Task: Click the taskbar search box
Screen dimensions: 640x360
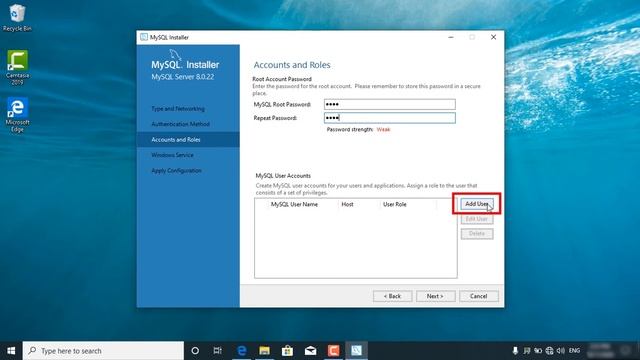Action: pyautogui.click(x=103, y=351)
